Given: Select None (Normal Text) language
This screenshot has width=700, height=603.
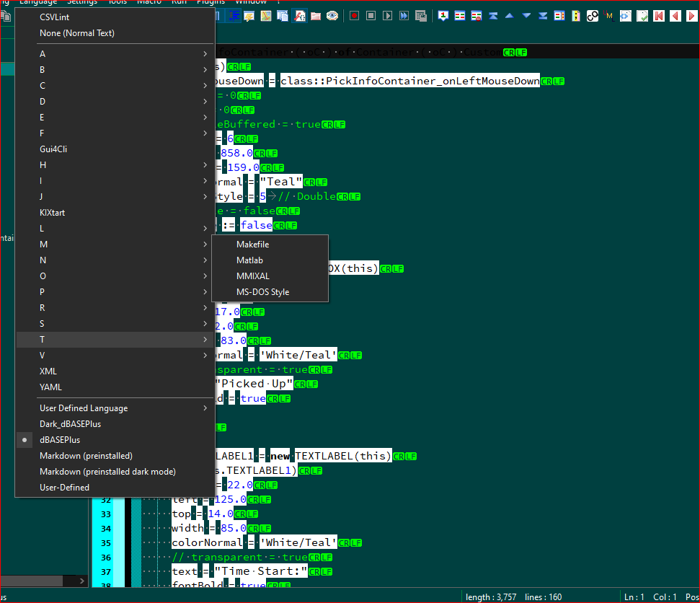Looking at the screenshot, I should pos(115,33).
